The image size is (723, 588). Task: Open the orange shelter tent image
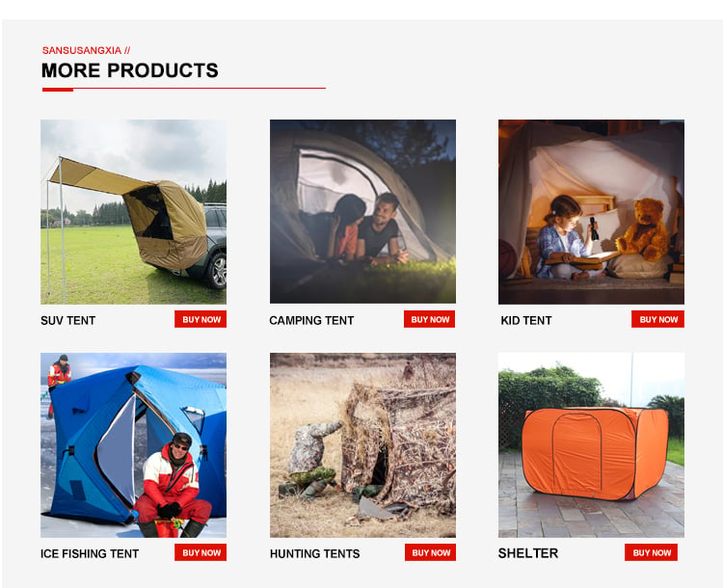[x=591, y=445]
